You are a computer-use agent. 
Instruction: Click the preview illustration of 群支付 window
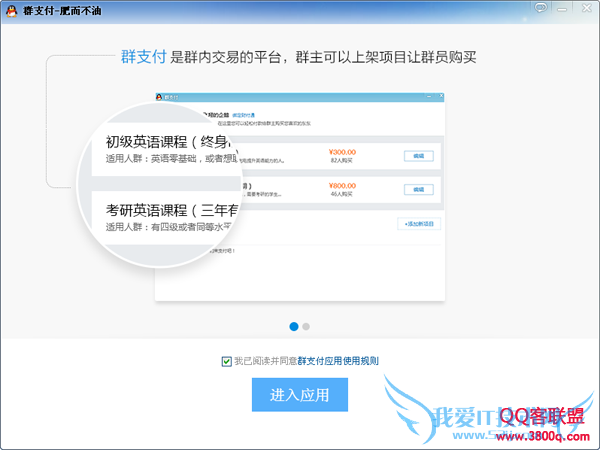pos(300,197)
